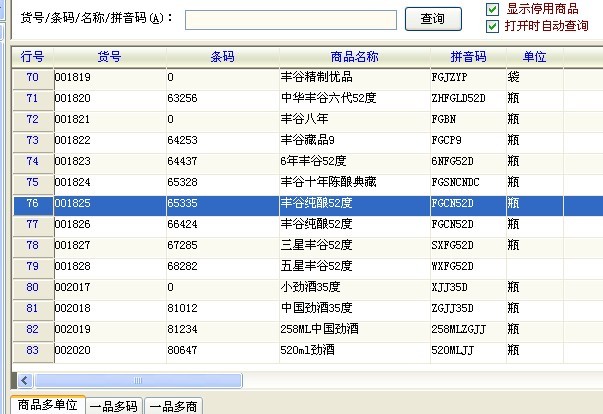603x414 pixels.
Task: Select row header 73
Action: click(x=33, y=140)
